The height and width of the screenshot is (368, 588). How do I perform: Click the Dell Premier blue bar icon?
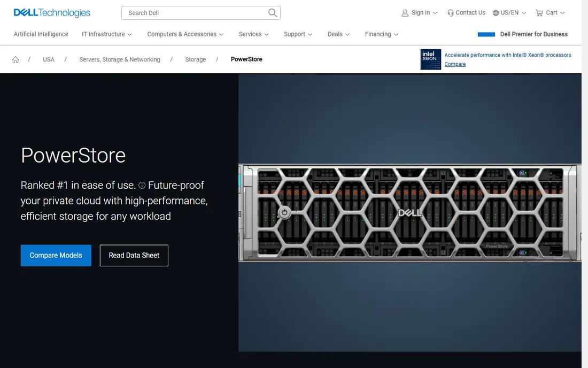[x=486, y=34]
